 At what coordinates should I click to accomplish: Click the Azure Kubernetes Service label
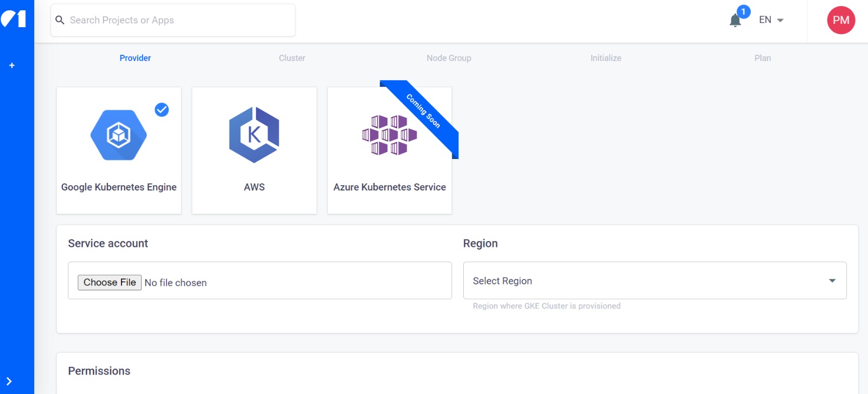(390, 187)
